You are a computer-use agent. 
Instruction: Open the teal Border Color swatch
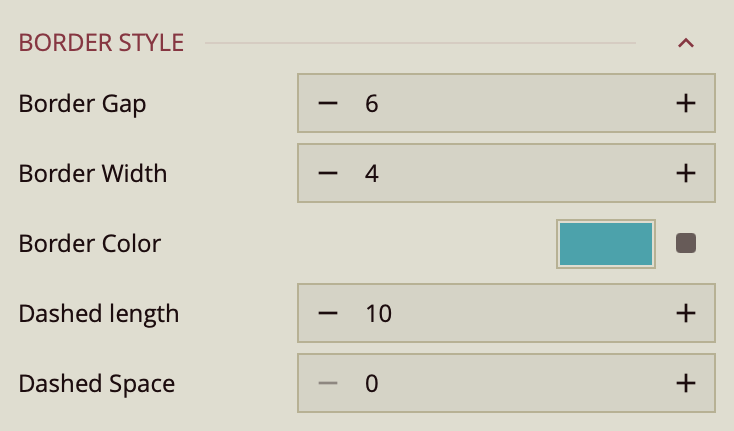(x=605, y=243)
